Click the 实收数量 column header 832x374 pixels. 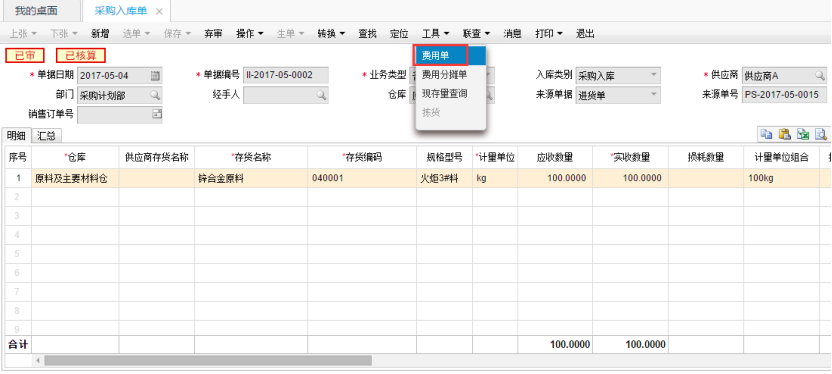[630, 157]
